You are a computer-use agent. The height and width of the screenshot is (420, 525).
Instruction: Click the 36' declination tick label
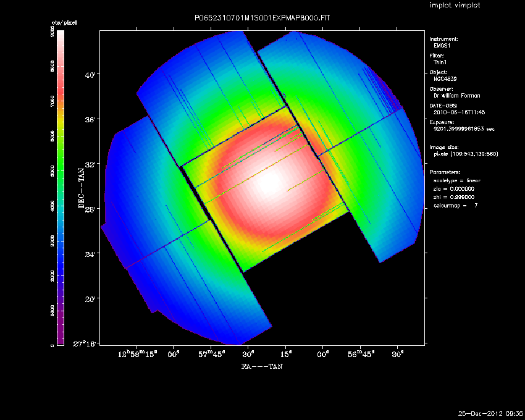(90, 120)
